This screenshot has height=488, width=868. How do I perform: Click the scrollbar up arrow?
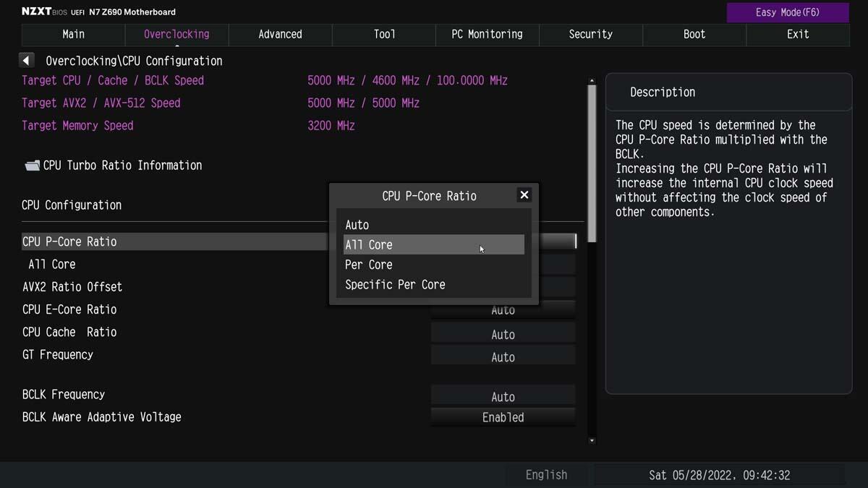(592, 81)
